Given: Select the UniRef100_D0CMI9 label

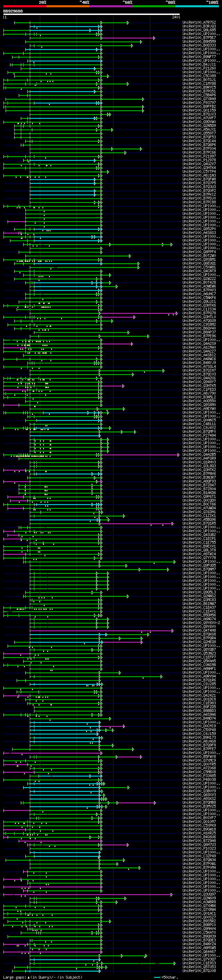Looking at the screenshot, I should (x=199, y=726).
